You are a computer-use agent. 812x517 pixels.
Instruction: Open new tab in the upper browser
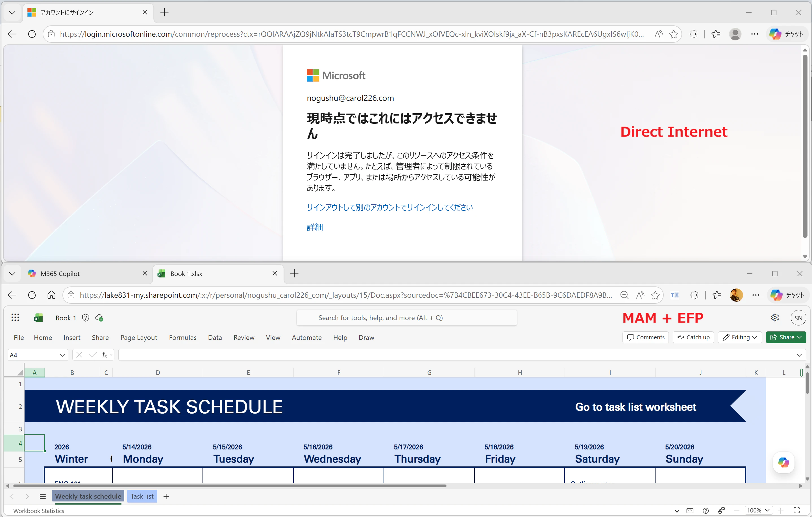point(164,12)
